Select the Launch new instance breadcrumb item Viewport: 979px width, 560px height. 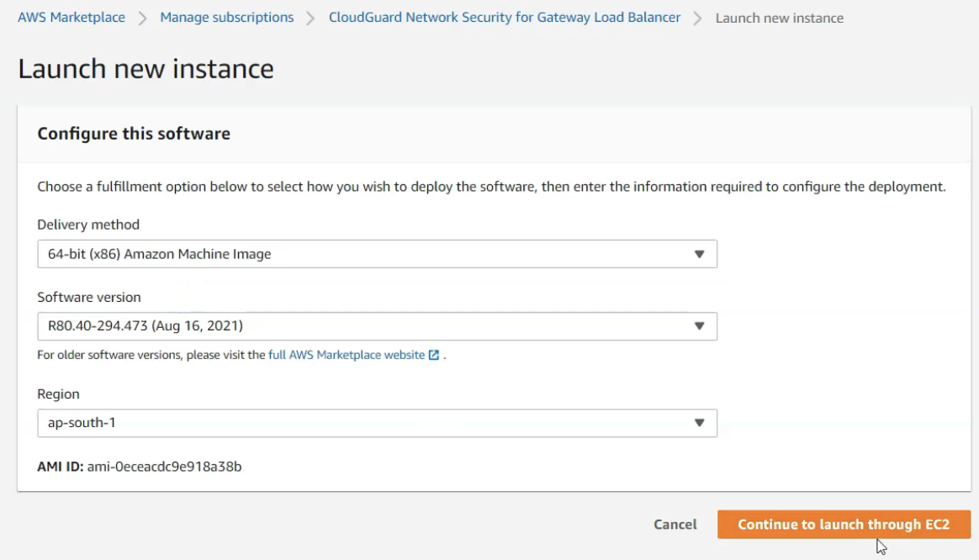click(779, 18)
